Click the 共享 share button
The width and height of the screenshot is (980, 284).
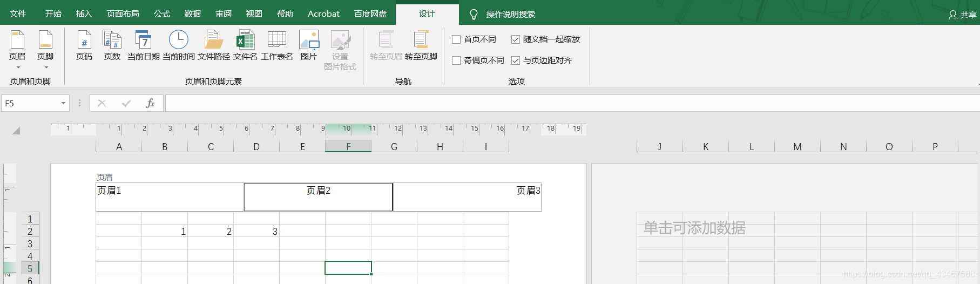(963, 15)
